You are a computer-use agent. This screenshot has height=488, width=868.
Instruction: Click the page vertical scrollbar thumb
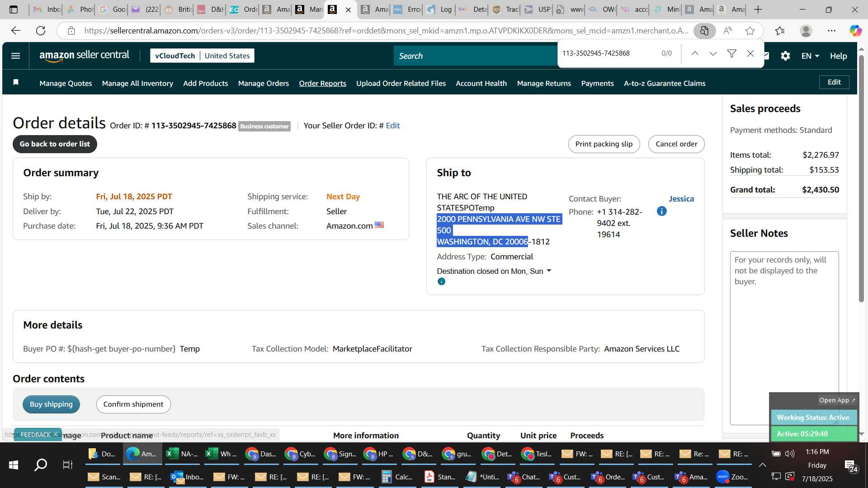[x=861, y=178]
